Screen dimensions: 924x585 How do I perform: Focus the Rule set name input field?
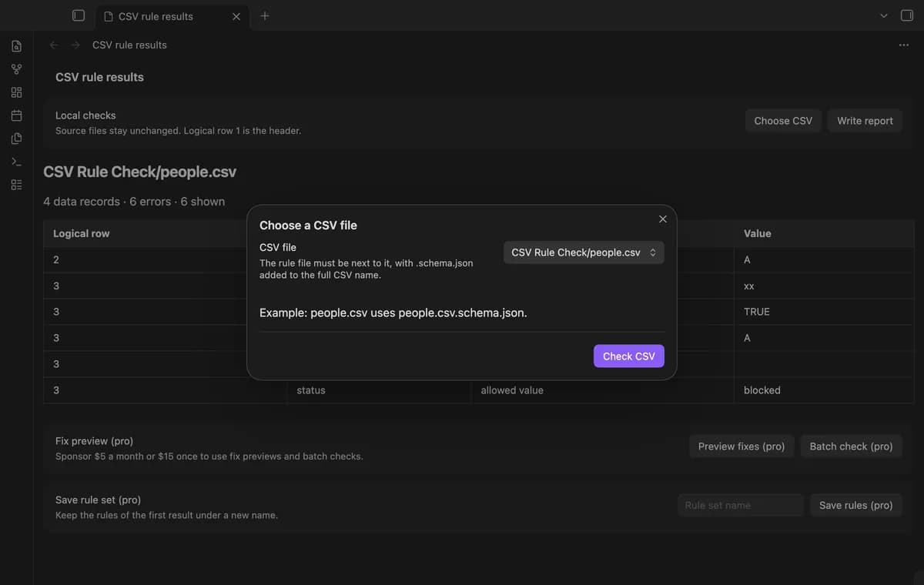(x=741, y=505)
